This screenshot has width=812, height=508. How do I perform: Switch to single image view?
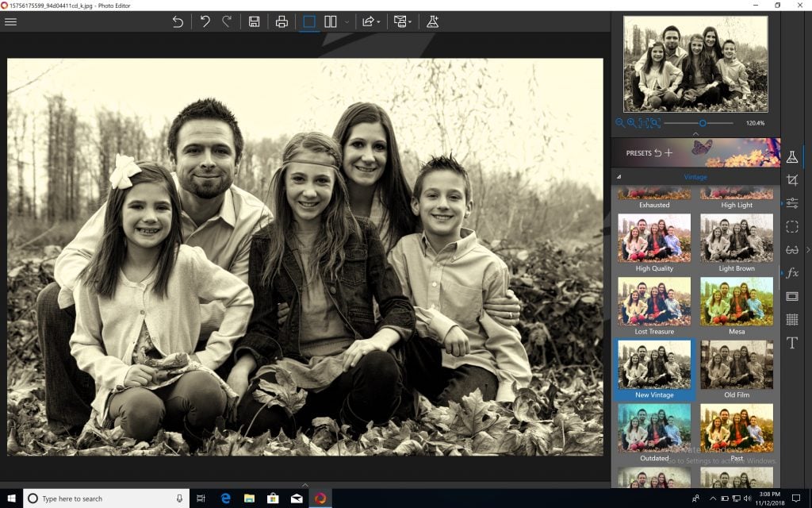point(309,21)
